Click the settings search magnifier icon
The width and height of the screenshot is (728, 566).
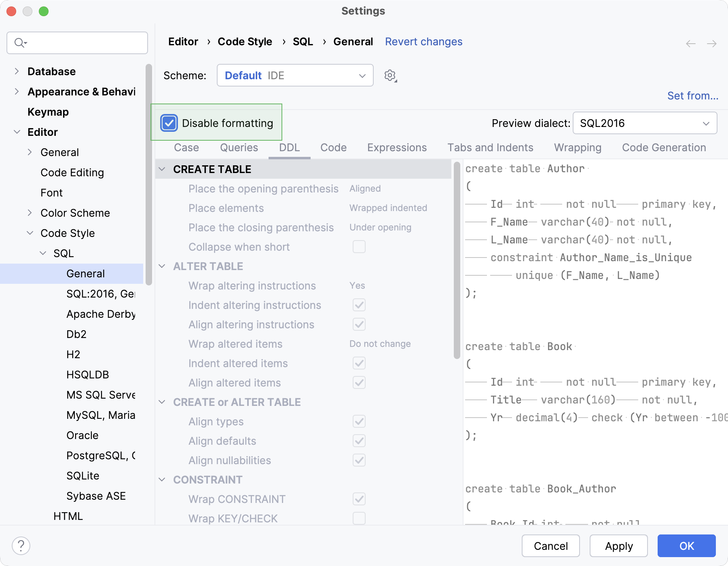click(19, 42)
